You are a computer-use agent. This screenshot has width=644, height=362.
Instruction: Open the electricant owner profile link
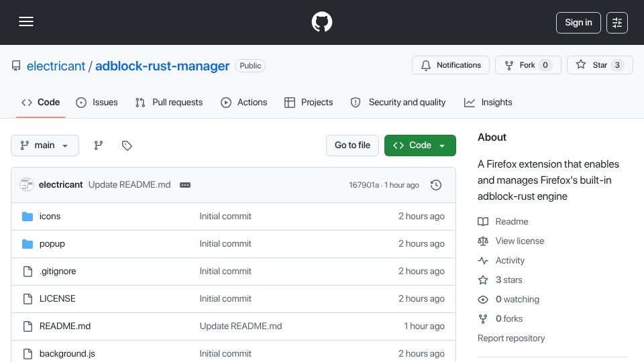click(x=56, y=66)
